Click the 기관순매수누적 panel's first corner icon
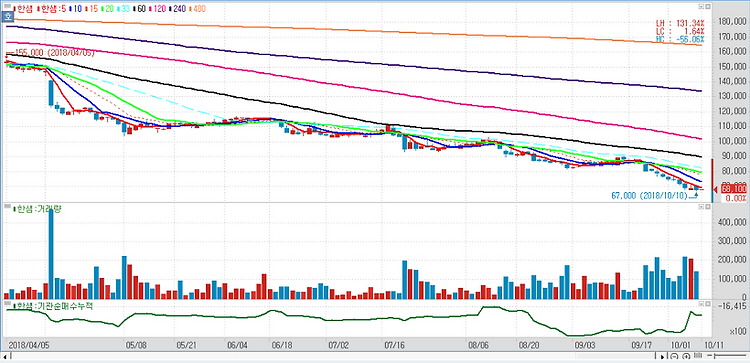 click(700, 304)
